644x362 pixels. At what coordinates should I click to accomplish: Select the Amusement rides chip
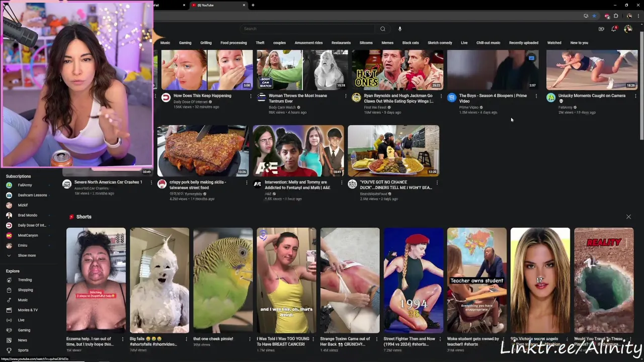coord(308,43)
